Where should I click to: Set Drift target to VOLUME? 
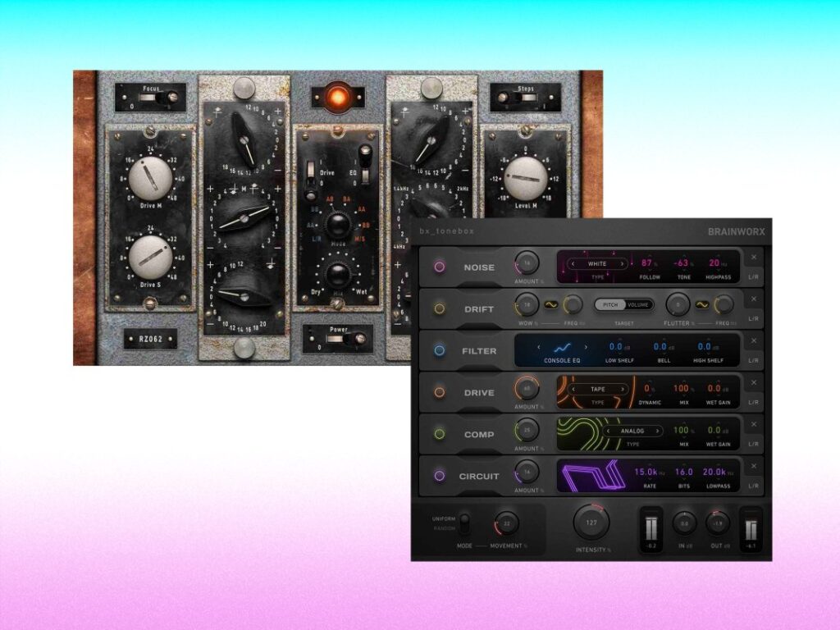pyautogui.click(x=638, y=305)
